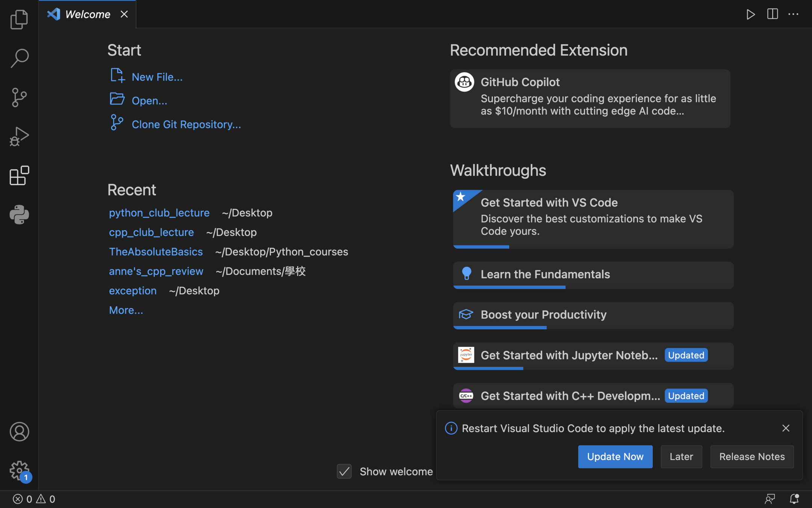812x508 pixels.
Task: Dismiss the restart update notification
Action: [x=785, y=428]
